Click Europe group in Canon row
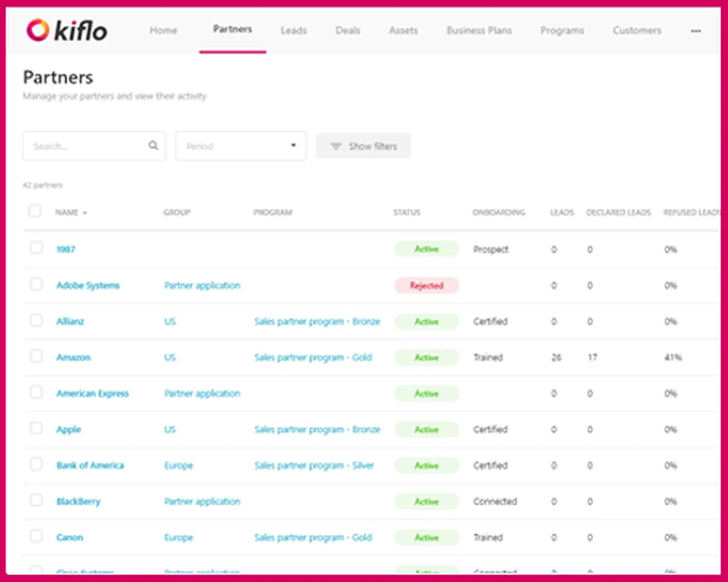 pyautogui.click(x=178, y=538)
